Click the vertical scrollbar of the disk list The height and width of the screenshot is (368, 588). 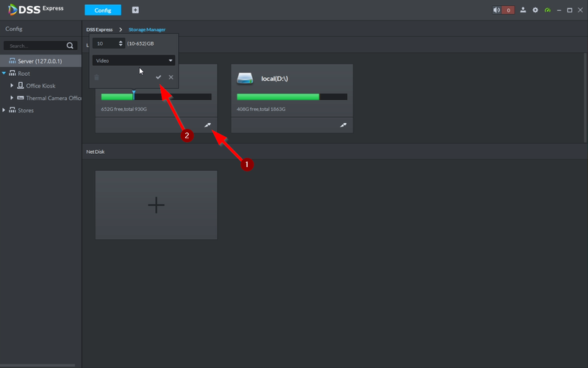585,98
